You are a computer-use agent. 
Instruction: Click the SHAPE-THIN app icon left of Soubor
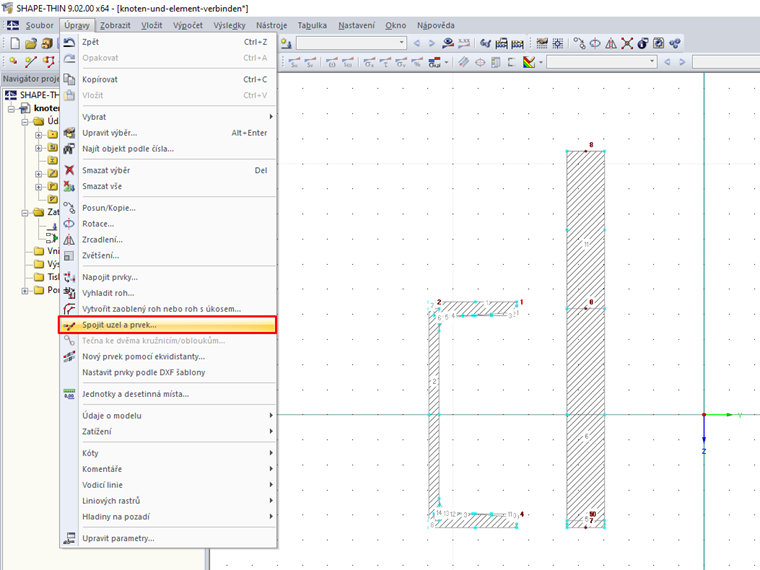pyautogui.click(x=12, y=25)
